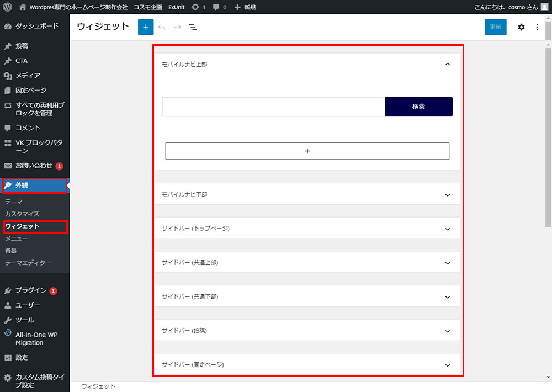Click the redo arrow icon
The image size is (552, 392).
tap(177, 27)
